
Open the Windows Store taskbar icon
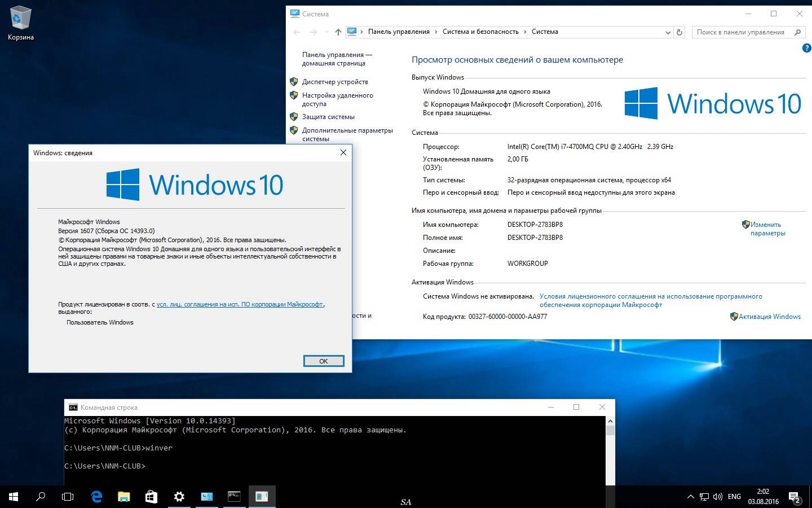[x=151, y=497]
